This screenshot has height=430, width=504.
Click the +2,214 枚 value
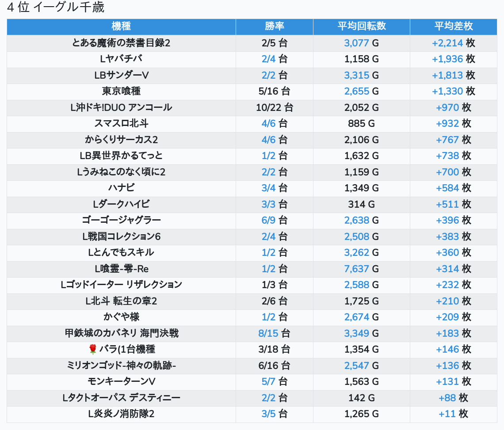[454, 43]
